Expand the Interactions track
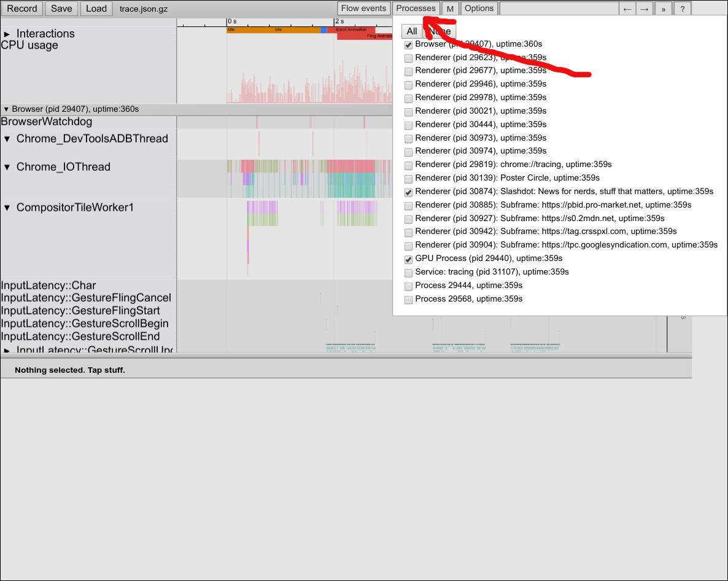728x581 pixels. [x=7, y=34]
